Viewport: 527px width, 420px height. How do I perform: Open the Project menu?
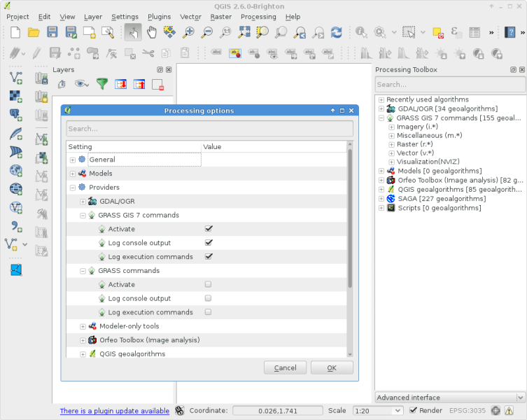[x=17, y=17]
